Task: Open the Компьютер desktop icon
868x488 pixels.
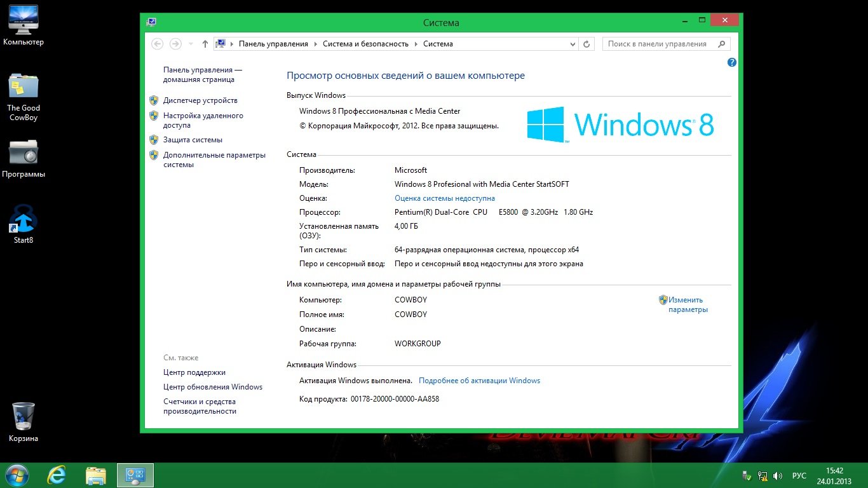Action: (24, 25)
